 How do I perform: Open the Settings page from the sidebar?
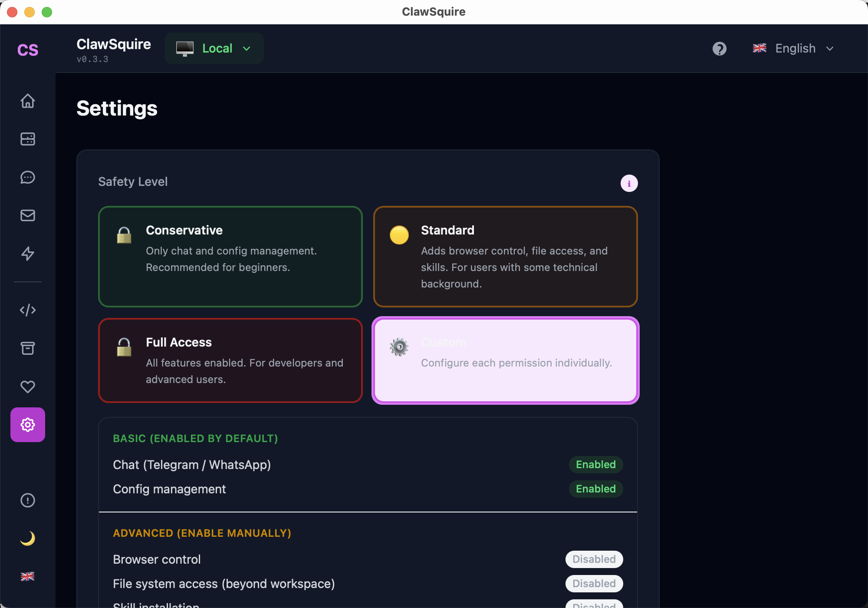[x=27, y=425]
